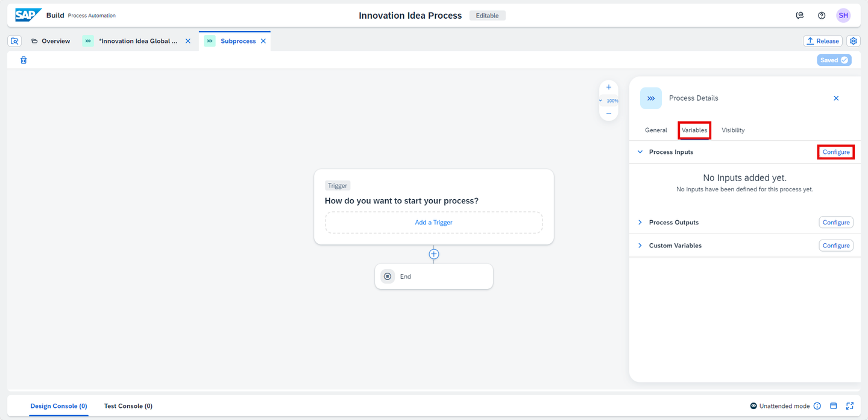Screen dimensions: 868x420
Task: Configure the Process Outputs
Action: click(x=836, y=223)
